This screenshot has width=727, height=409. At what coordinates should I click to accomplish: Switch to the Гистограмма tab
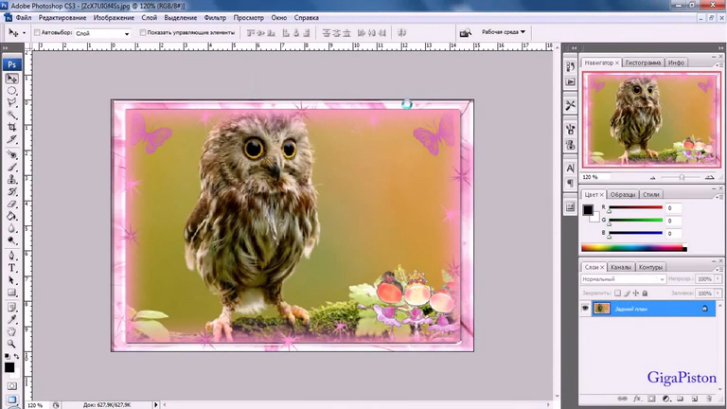tap(643, 62)
